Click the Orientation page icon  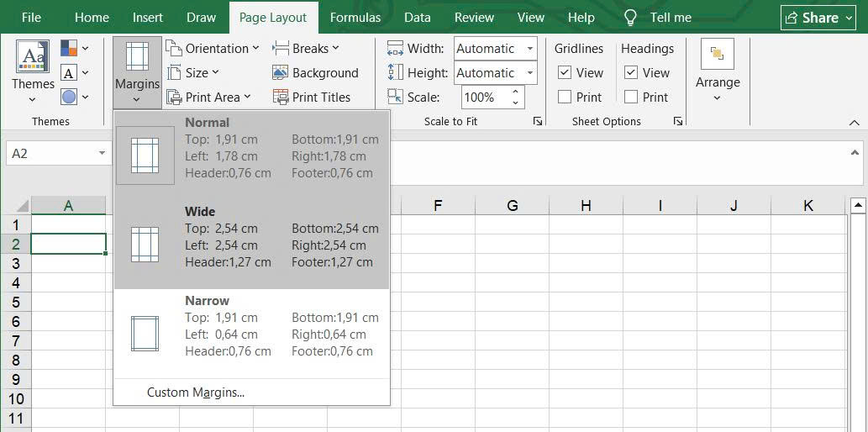(175, 49)
